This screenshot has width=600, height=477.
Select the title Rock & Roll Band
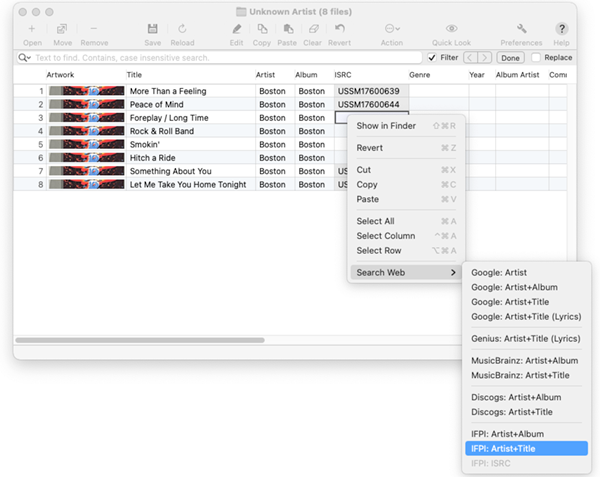(162, 131)
